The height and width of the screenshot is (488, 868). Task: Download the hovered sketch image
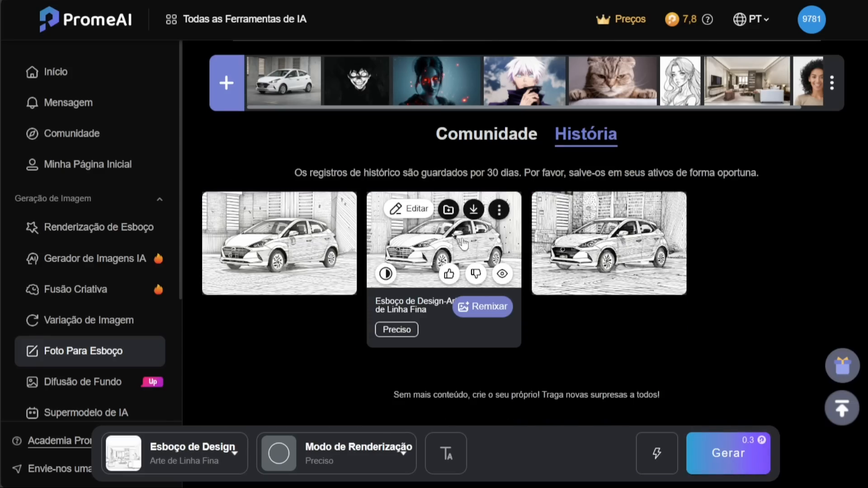pos(474,210)
